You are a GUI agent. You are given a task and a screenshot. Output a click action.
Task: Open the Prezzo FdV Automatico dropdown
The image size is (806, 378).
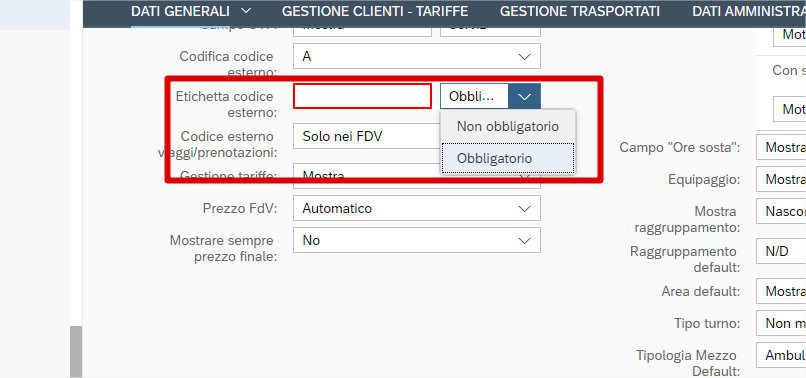point(417,209)
